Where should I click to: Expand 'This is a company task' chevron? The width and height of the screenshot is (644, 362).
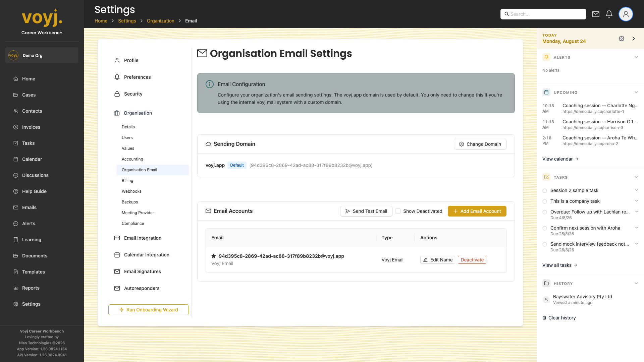coord(637,201)
